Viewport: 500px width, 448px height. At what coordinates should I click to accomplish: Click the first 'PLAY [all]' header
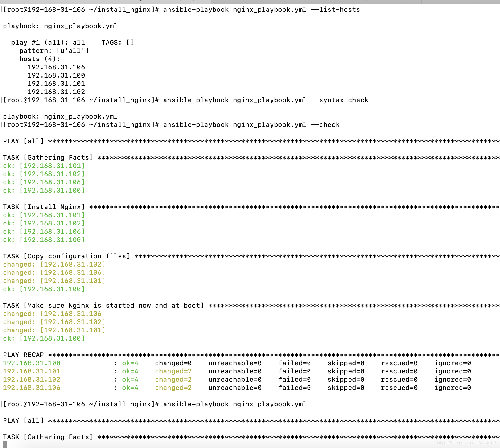[23, 141]
